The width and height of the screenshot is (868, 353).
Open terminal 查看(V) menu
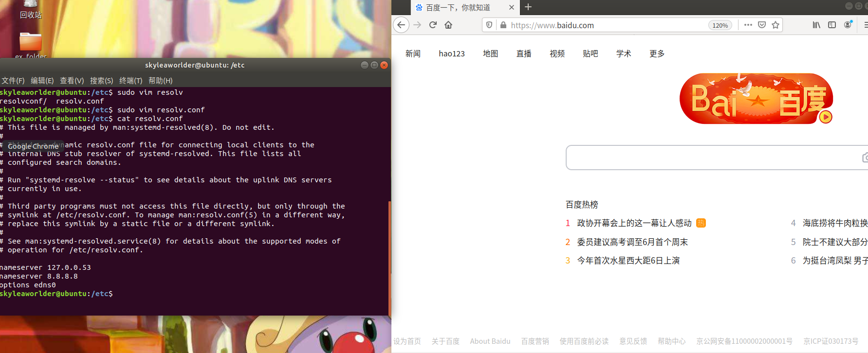pos(72,81)
